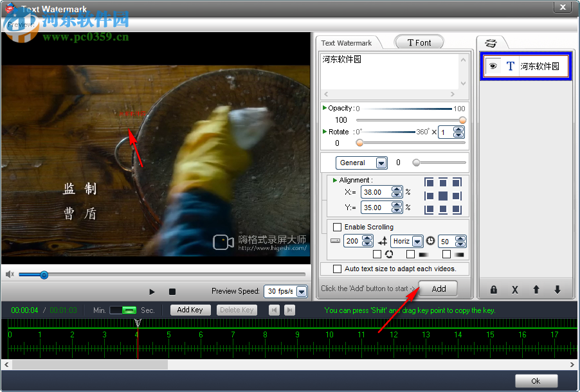Click the lock icon below the watermark list

tap(493, 290)
